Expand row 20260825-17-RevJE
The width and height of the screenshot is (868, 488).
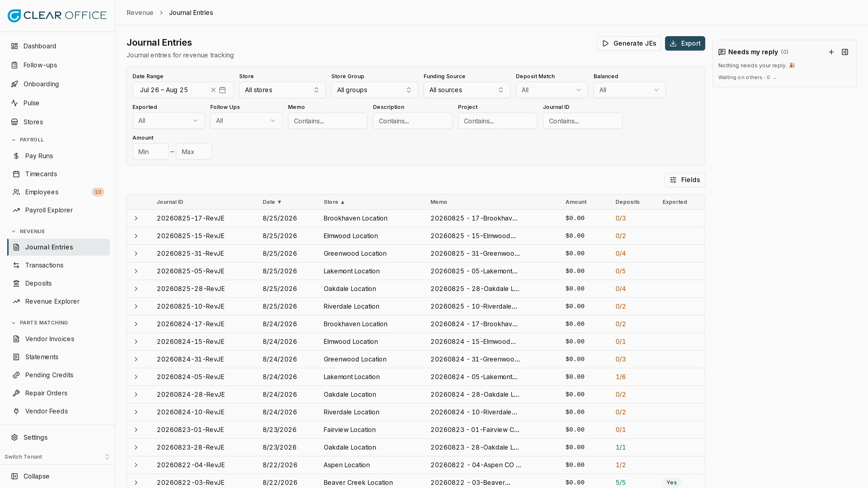pos(136,218)
